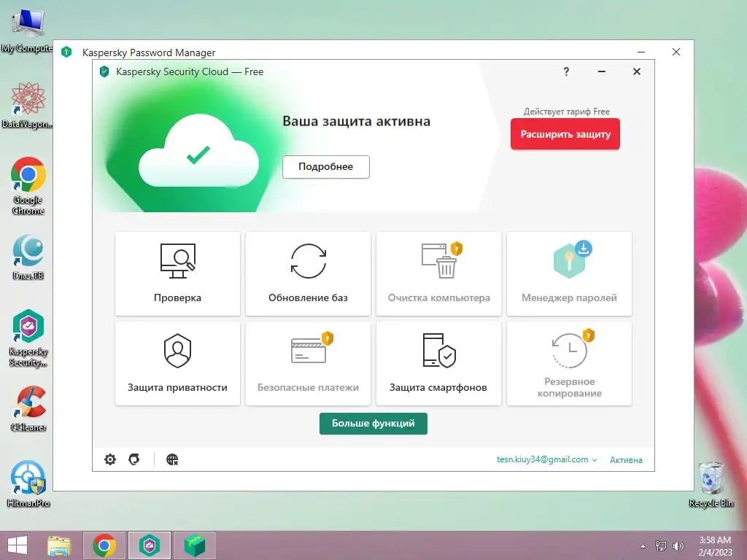The image size is (747, 560).
Task: Open File Explorer from taskbar
Action: point(59,545)
